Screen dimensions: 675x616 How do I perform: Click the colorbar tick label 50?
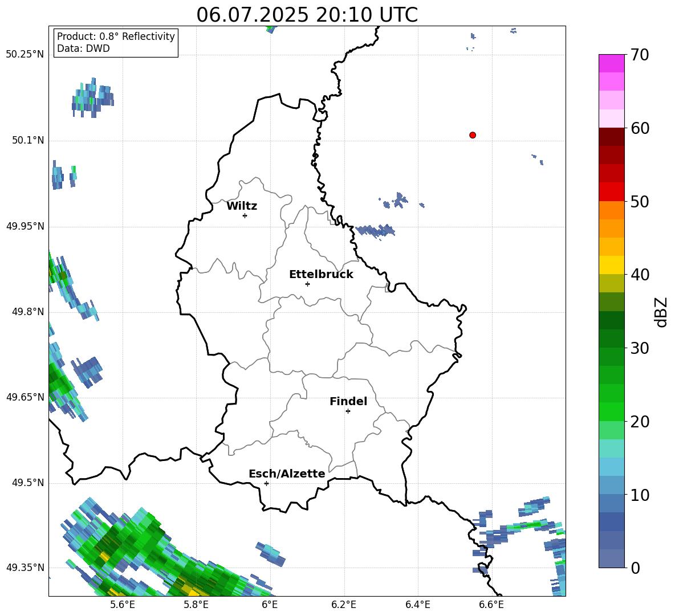coord(640,202)
